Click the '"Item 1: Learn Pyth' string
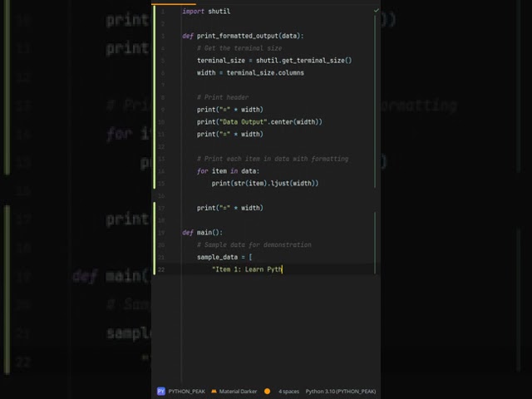532x399 pixels. [x=247, y=269]
